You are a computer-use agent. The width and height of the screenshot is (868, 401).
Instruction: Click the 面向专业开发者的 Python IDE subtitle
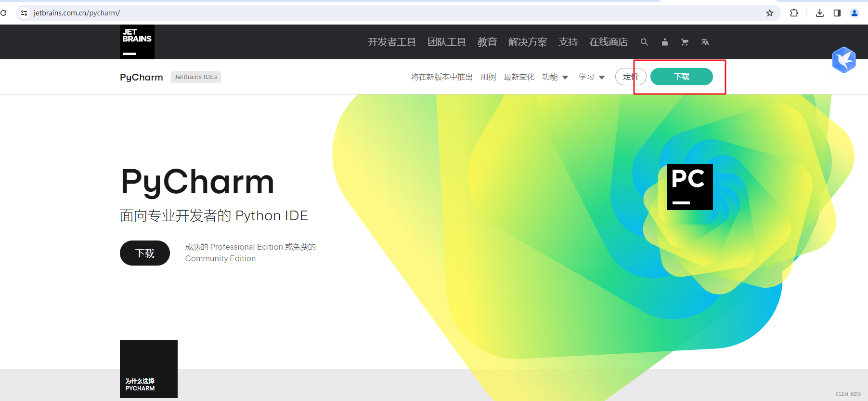tap(214, 215)
